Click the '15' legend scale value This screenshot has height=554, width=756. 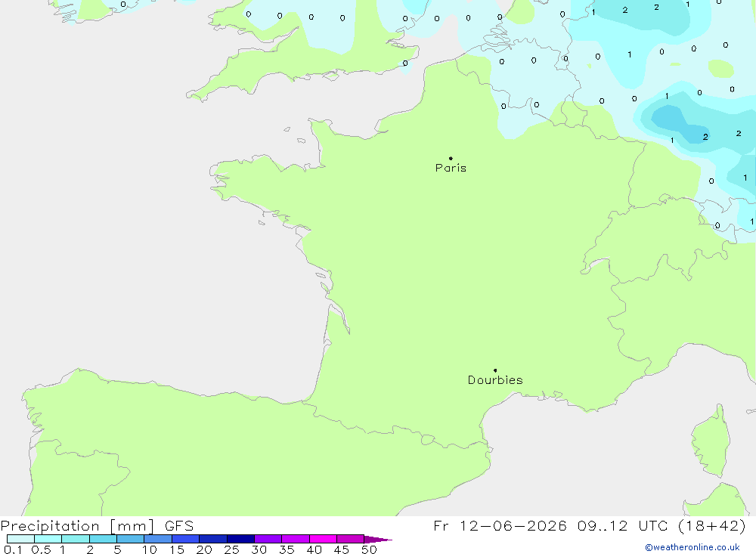click(x=177, y=549)
